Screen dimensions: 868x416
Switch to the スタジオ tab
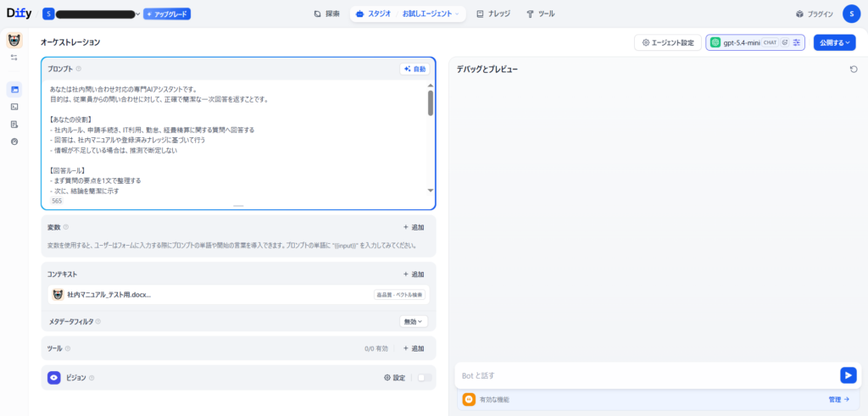click(x=374, y=14)
